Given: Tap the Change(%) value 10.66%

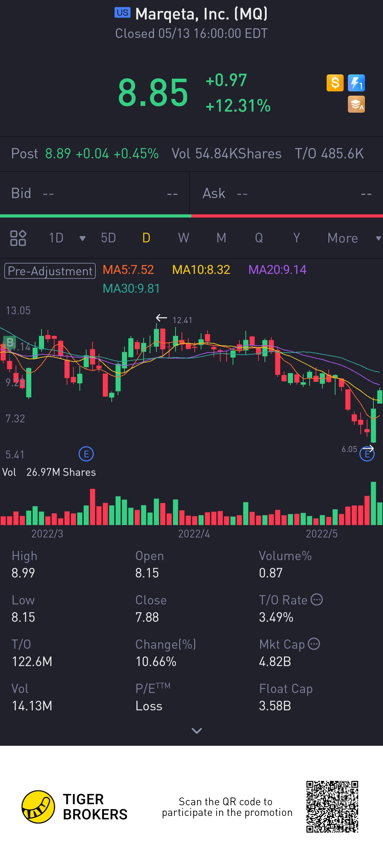Looking at the screenshot, I should pos(156,661).
